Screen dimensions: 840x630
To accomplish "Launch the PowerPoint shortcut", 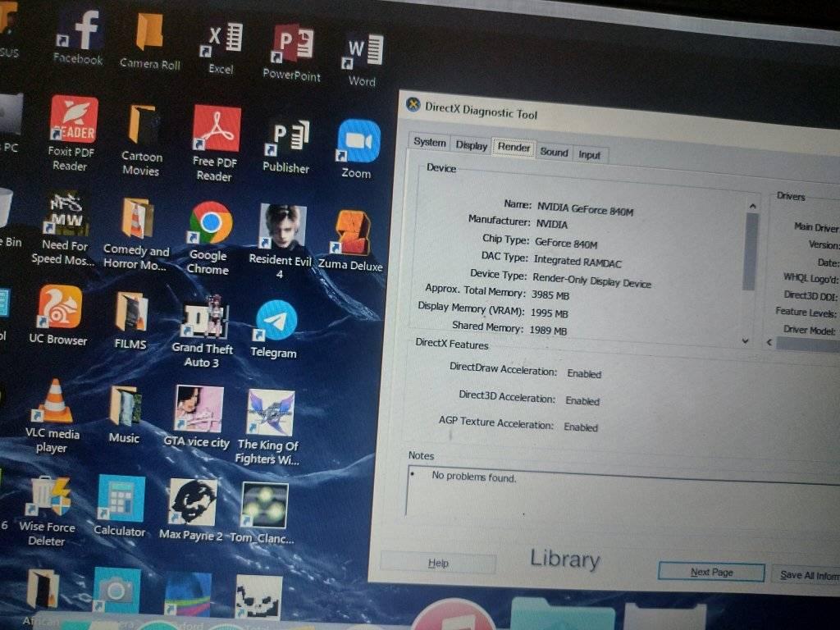I will pyautogui.click(x=291, y=53).
